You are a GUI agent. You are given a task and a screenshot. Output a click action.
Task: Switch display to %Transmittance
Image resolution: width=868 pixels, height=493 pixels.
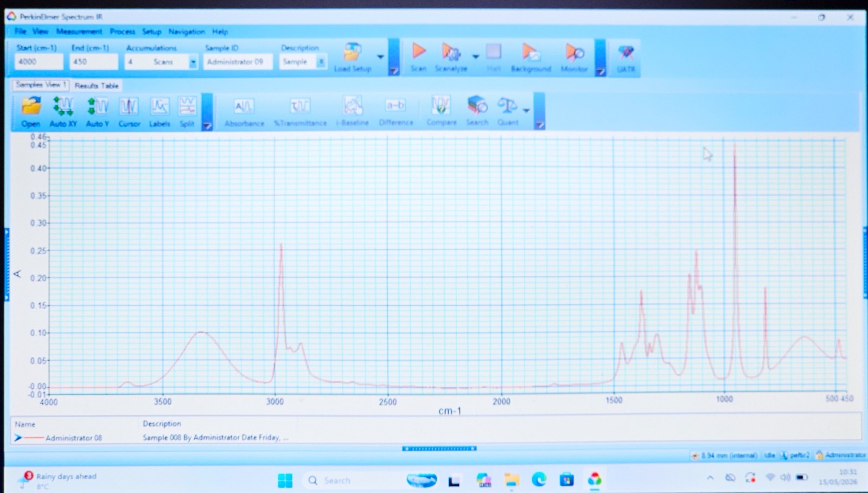[x=300, y=112]
